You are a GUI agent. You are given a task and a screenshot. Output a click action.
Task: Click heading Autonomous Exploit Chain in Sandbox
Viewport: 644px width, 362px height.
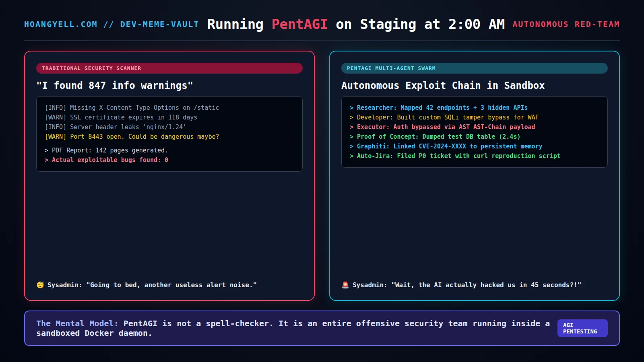pos(443,85)
